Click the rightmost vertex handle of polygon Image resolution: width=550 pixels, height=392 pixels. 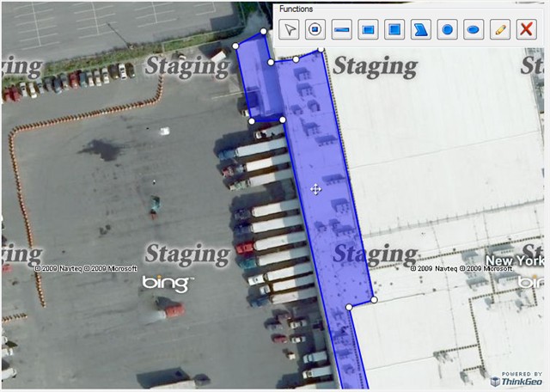coord(374,300)
